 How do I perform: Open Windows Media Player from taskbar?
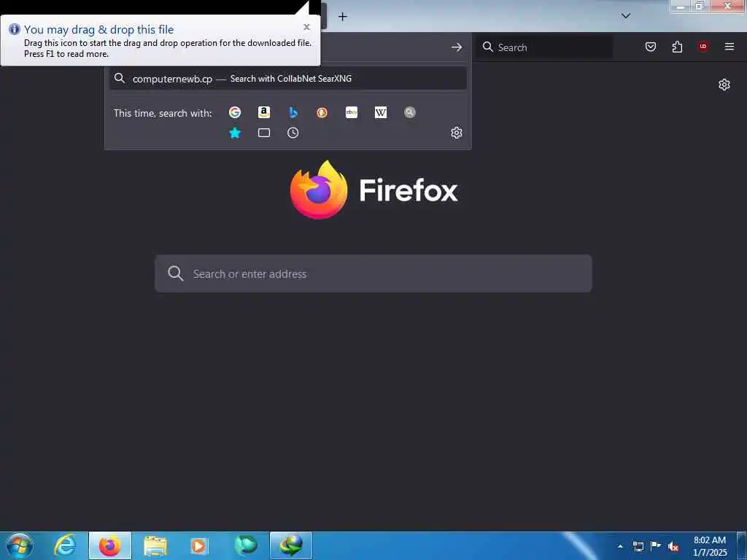pyautogui.click(x=198, y=545)
